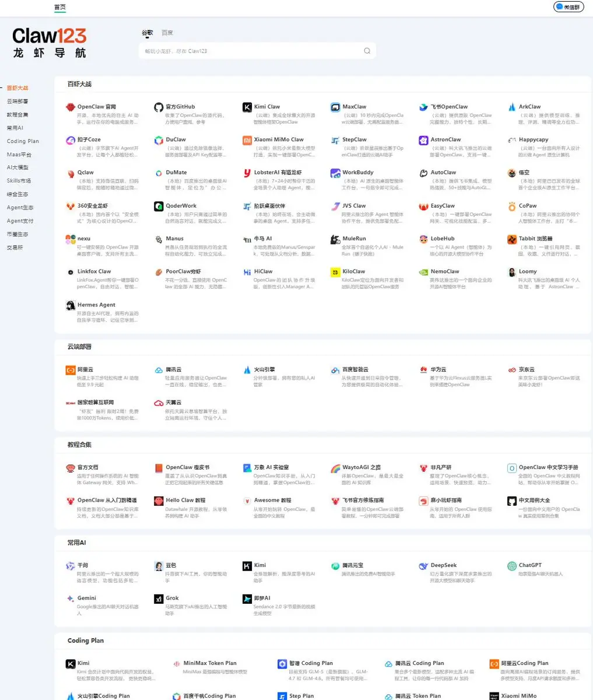Open the 豆包 link in 常用AI

171,565
